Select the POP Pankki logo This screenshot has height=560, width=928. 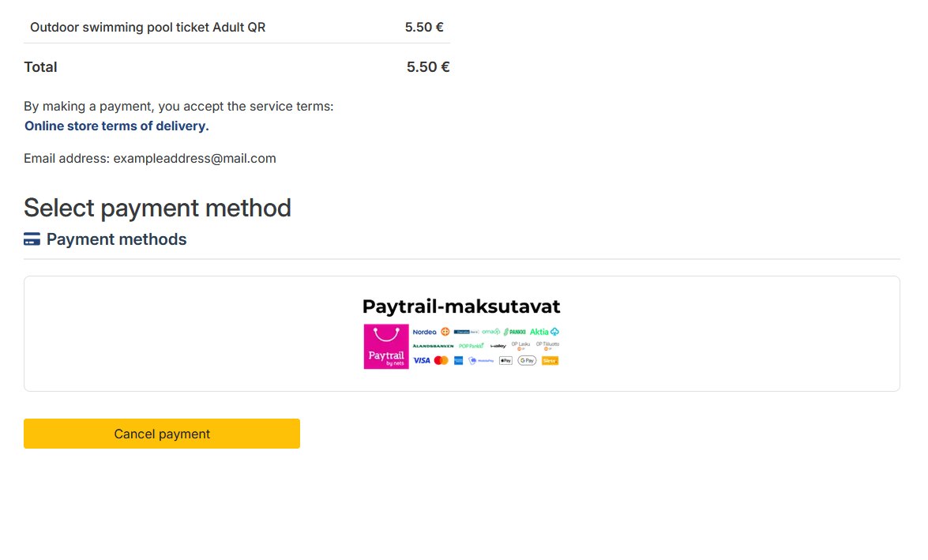coord(472,346)
